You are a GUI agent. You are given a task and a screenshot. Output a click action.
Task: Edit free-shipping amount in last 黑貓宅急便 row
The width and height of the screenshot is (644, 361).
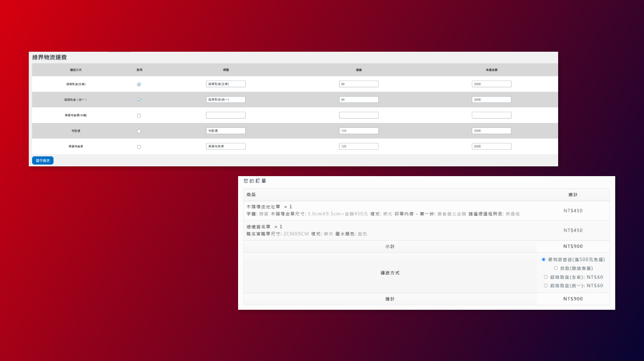coord(492,146)
